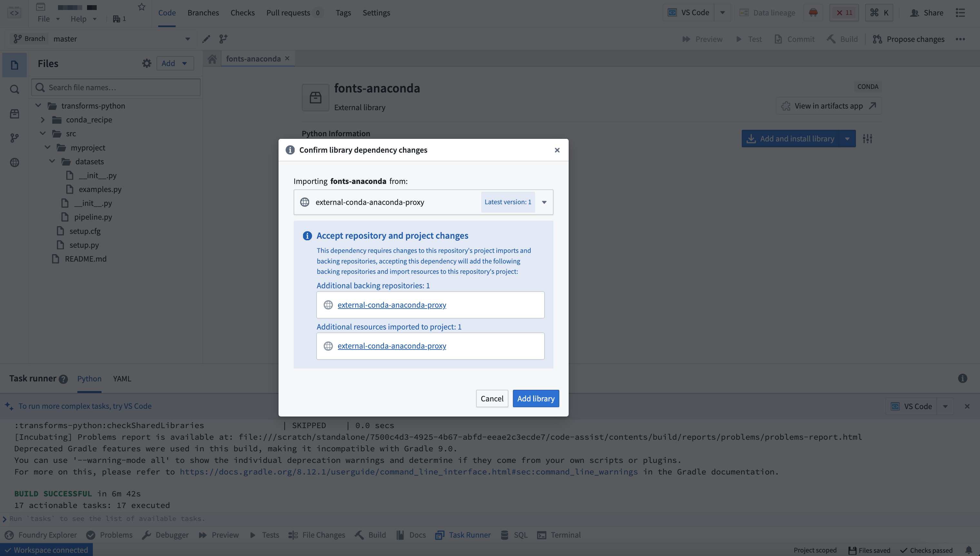Open the branches sidebar icon
The height and width of the screenshot is (556, 980).
pyautogui.click(x=15, y=138)
